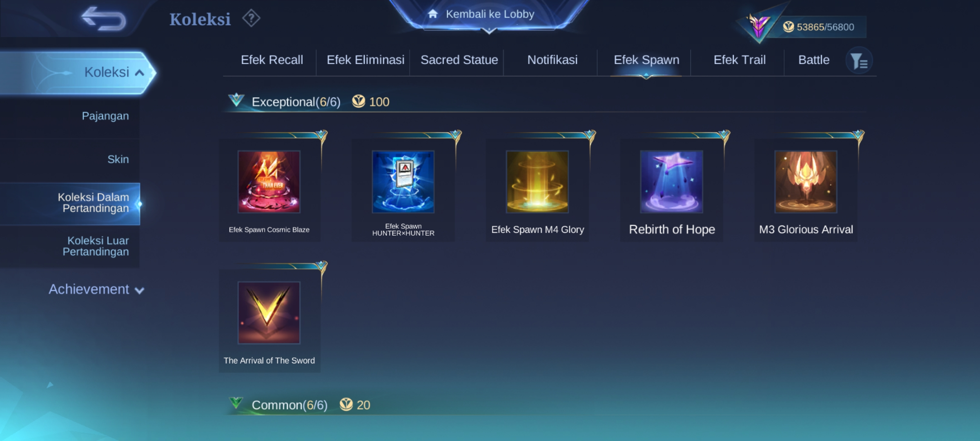
Task: Choose the Efek Spawn M4 Glory icon
Action: click(537, 182)
